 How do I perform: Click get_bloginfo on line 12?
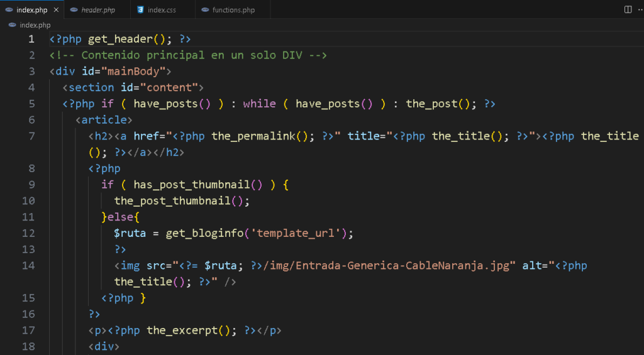point(204,233)
